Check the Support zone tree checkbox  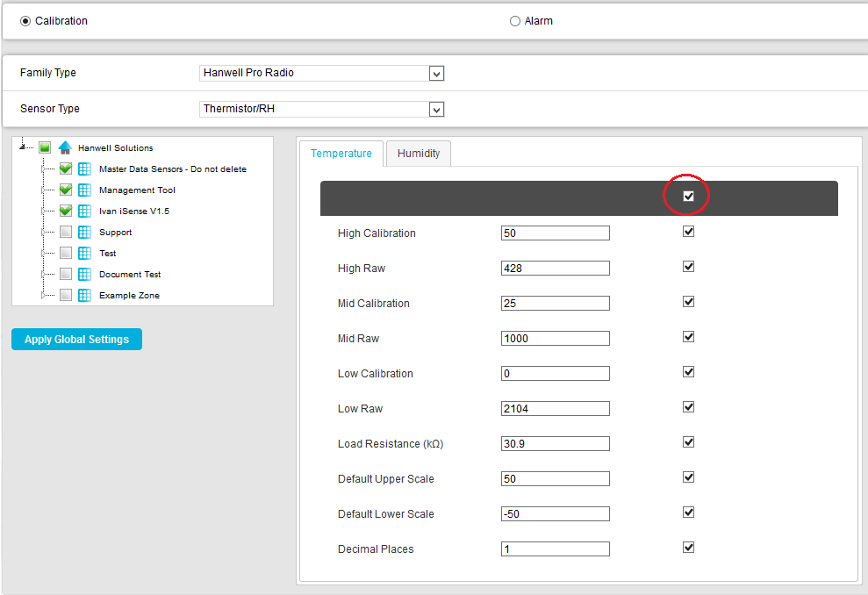pyautogui.click(x=66, y=233)
